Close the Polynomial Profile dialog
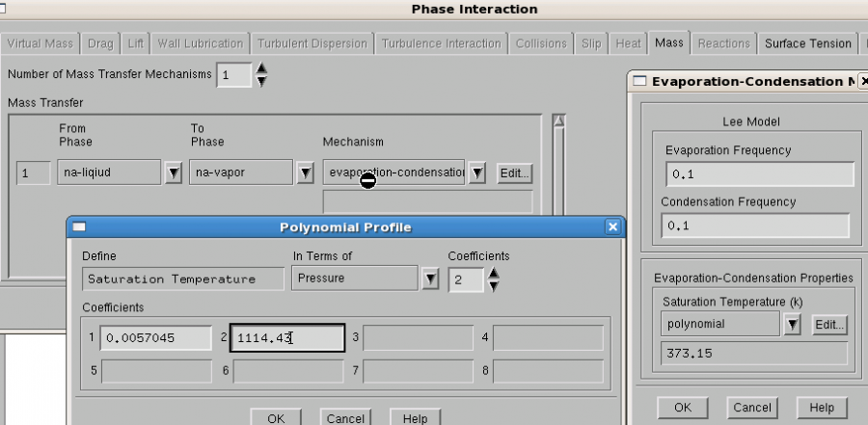 pos(612,226)
